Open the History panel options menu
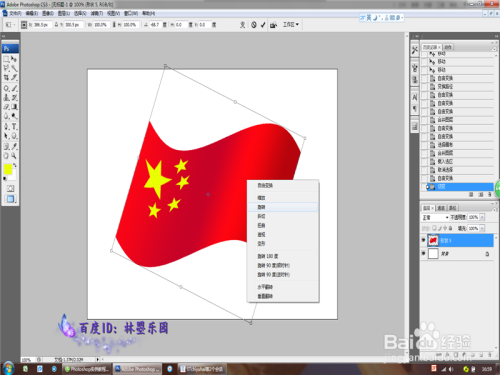This screenshot has width=500, height=375. click(494, 49)
